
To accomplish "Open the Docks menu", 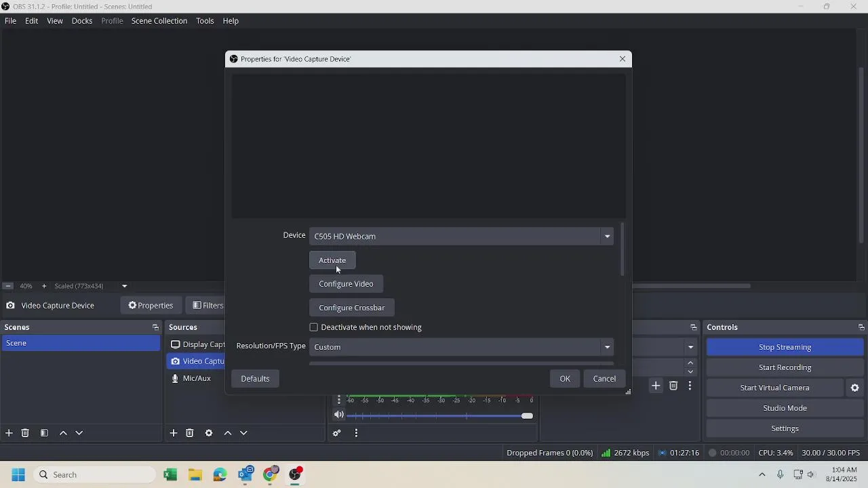I will point(82,21).
